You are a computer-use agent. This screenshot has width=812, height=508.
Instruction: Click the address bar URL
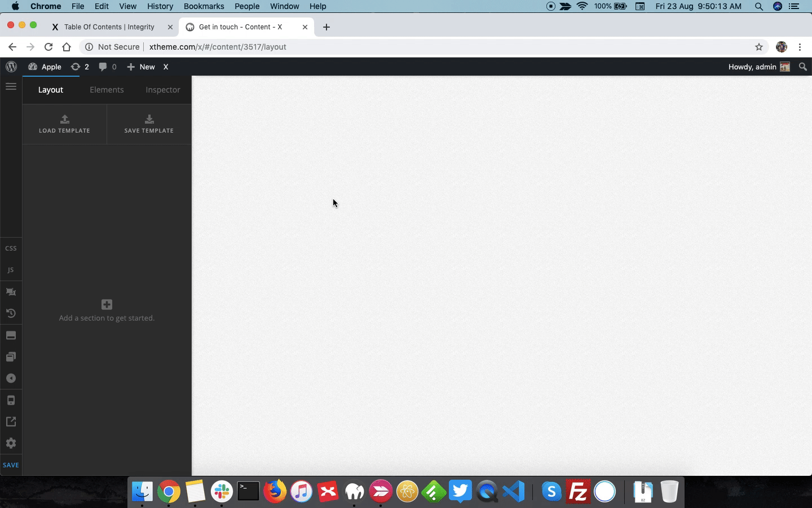pyautogui.click(x=218, y=47)
